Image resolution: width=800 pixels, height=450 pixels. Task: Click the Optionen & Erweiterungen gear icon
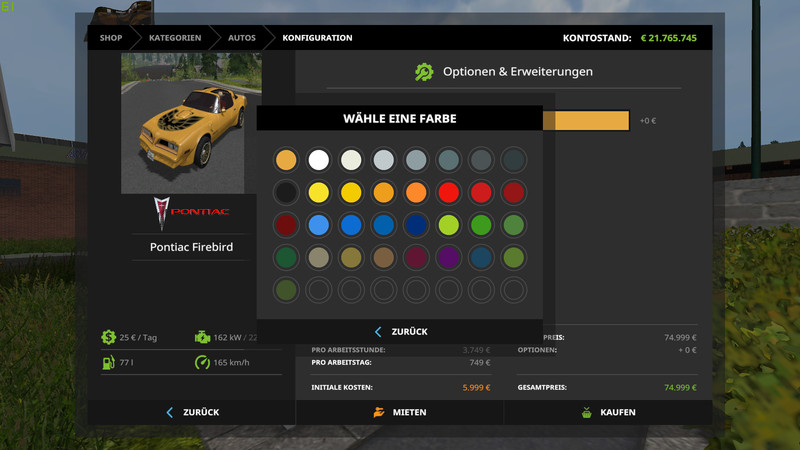[424, 72]
